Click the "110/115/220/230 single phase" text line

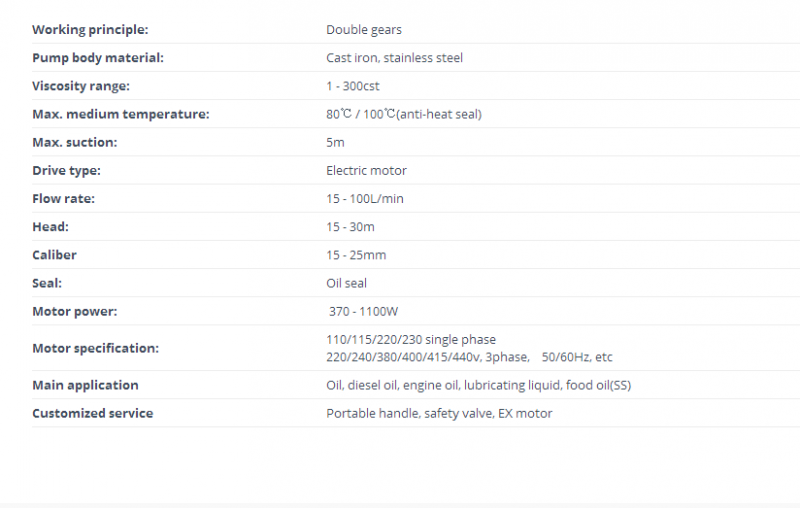click(x=411, y=340)
